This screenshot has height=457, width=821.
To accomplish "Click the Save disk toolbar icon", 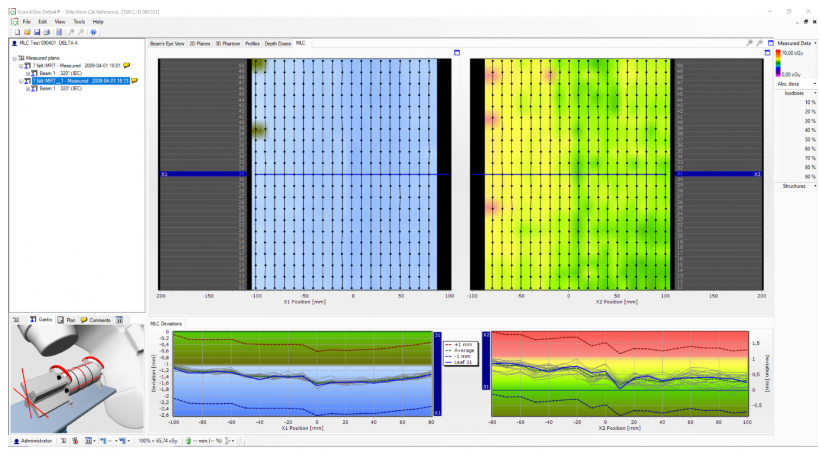I will click(37, 32).
